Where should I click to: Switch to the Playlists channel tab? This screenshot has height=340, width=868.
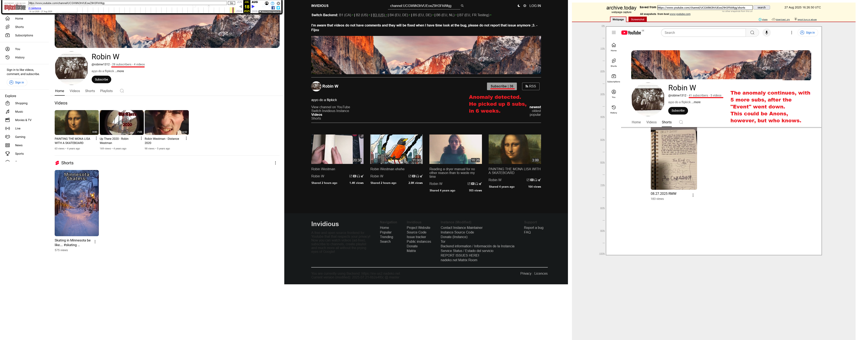106,91
